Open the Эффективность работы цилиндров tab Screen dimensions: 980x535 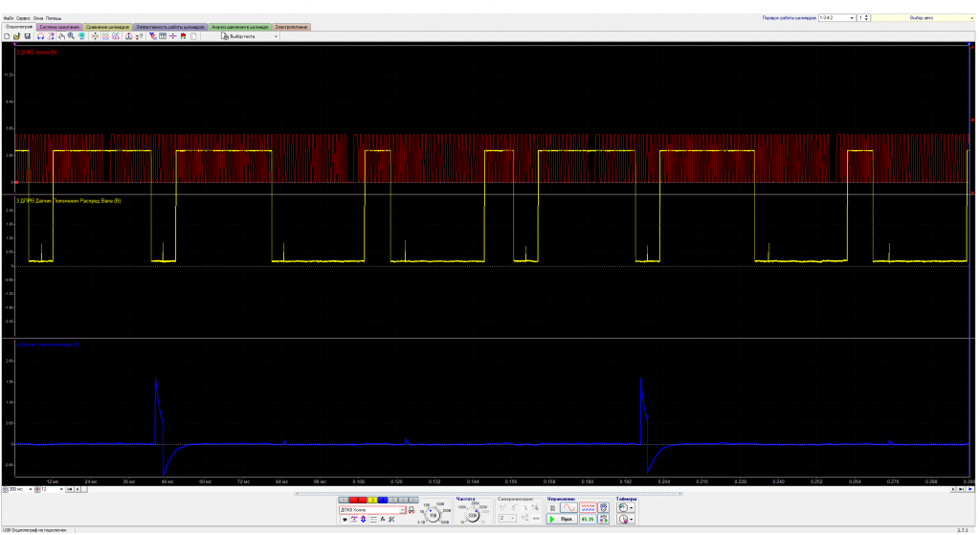point(170,27)
